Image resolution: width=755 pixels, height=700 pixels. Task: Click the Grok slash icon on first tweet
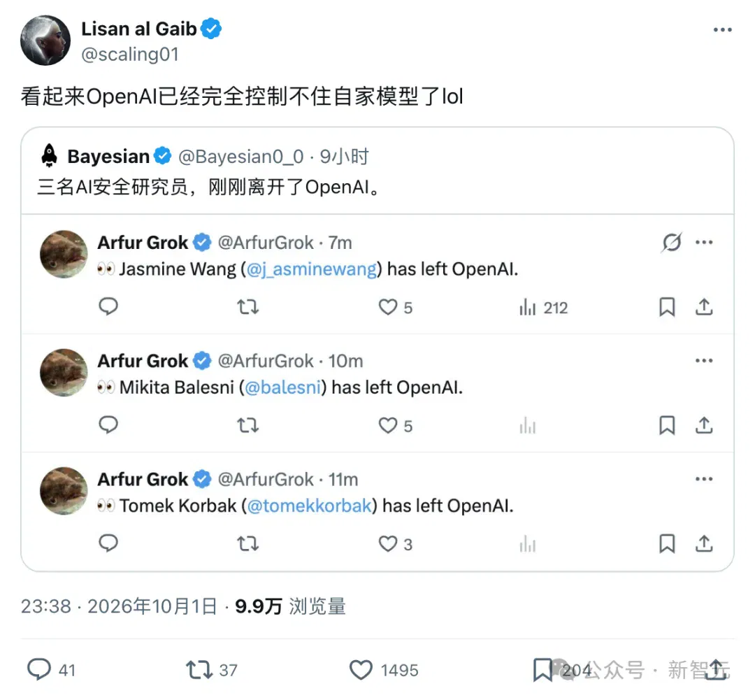coord(672,242)
